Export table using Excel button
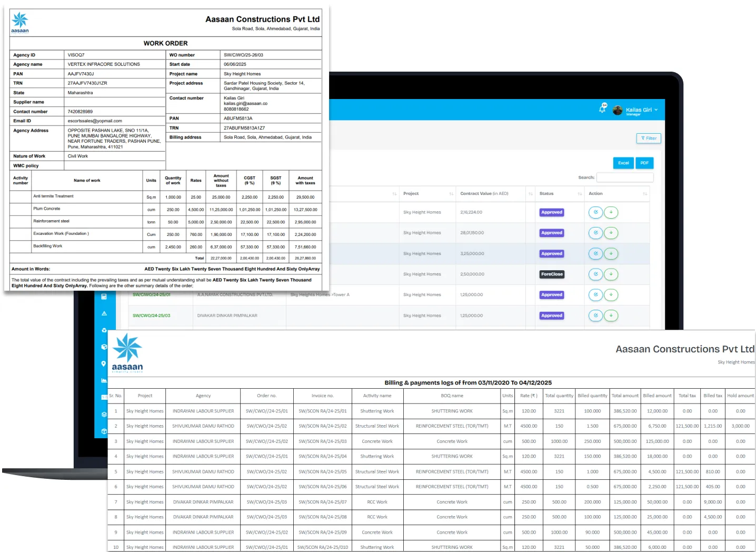Image resolution: width=756 pixels, height=552 pixels. (x=623, y=163)
